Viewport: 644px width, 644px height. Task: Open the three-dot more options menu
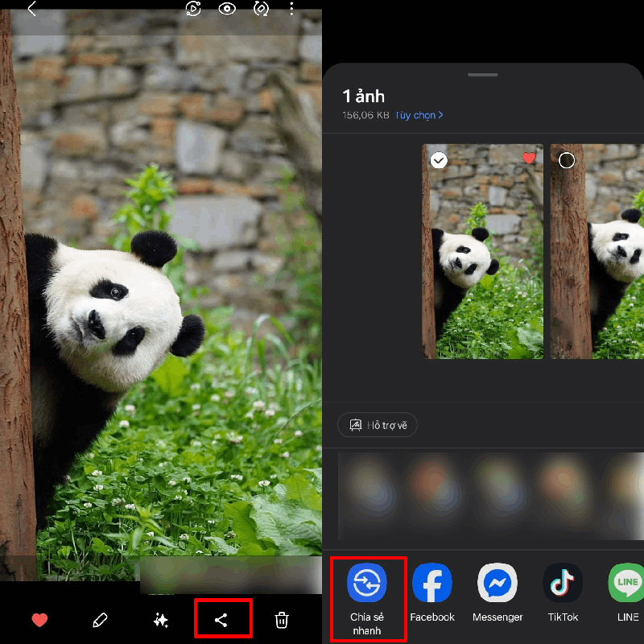[x=292, y=9]
